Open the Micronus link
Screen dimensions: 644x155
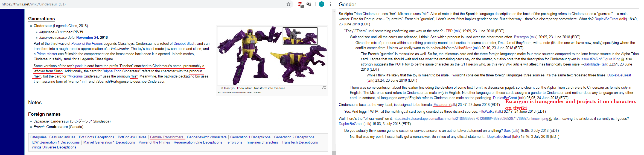click(75, 76)
